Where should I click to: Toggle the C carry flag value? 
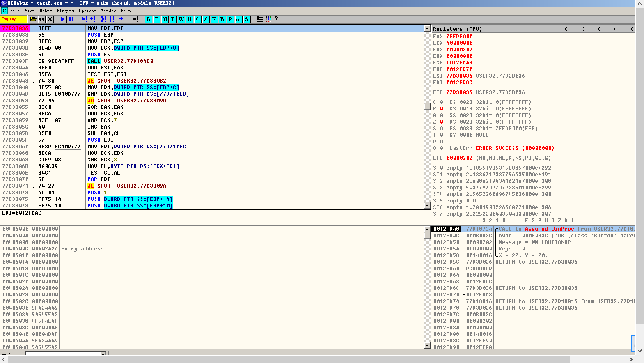pyautogui.click(x=442, y=102)
